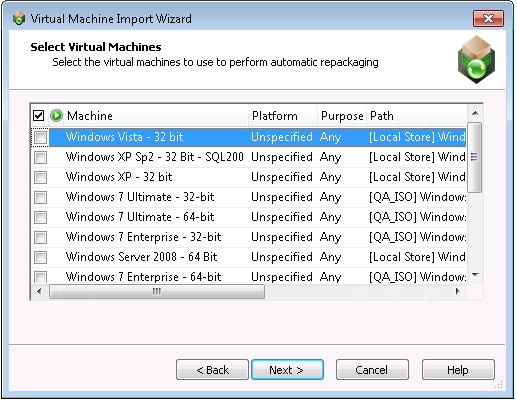Image resolution: width=517 pixels, height=401 pixels.
Task: Toggle the select-all checkbox in header
Action: point(39,116)
